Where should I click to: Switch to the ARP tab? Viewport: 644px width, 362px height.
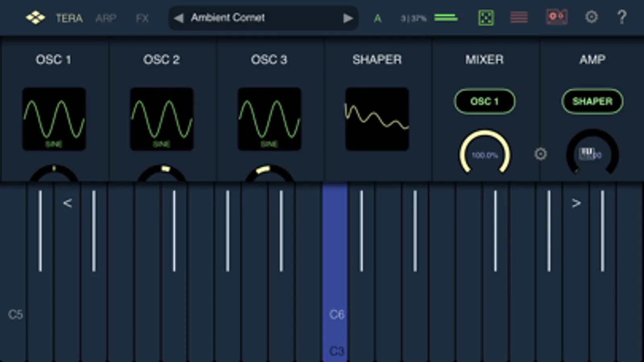point(106,18)
